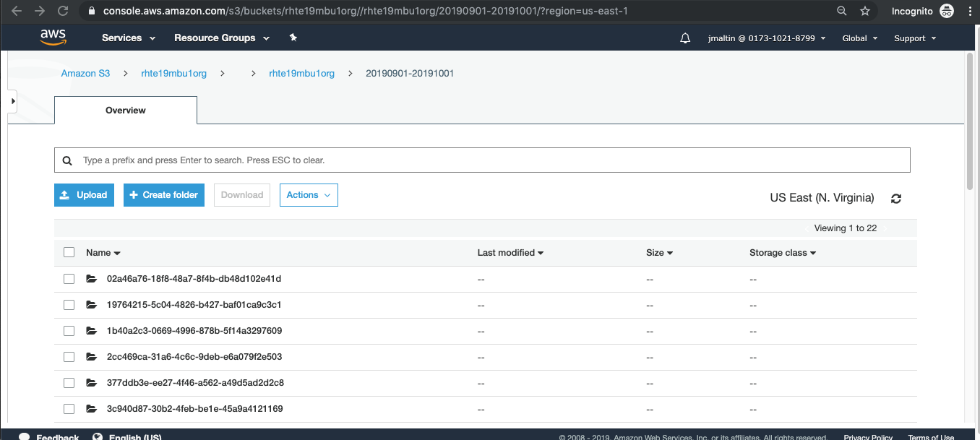Tick the select-all checkbox in header
This screenshot has height=440, width=980.
pyautogui.click(x=69, y=253)
